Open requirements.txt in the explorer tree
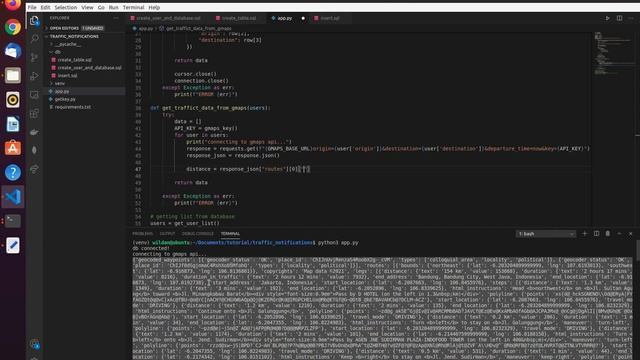 73,107
